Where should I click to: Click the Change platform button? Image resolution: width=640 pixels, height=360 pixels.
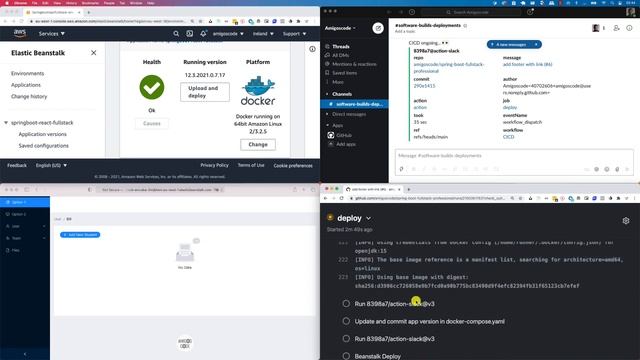258,144
